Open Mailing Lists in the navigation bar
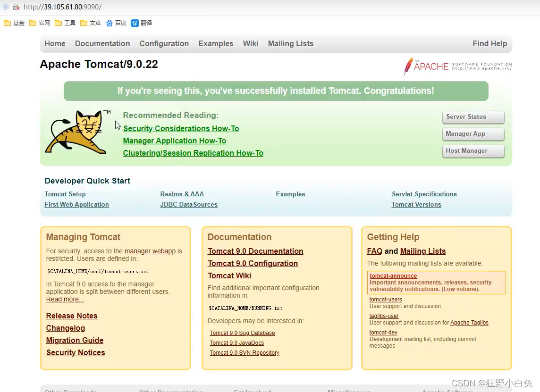The height and width of the screenshot is (392, 540). (291, 44)
